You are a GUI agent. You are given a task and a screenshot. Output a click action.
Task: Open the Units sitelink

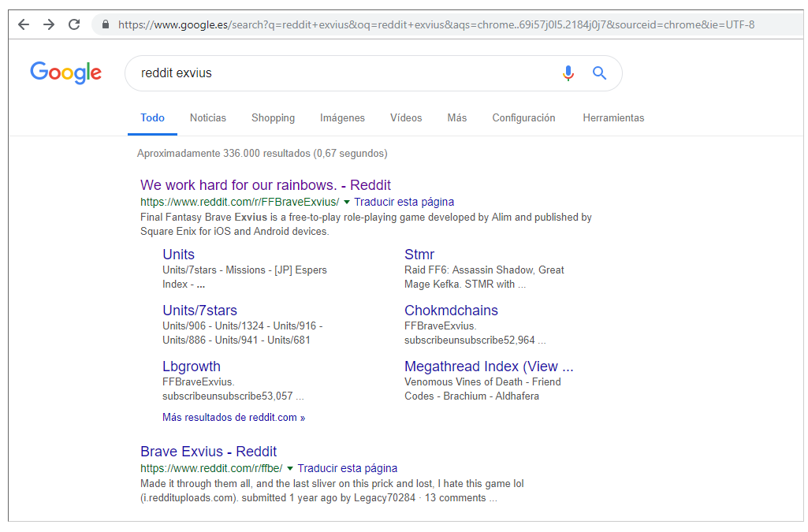pyautogui.click(x=178, y=255)
